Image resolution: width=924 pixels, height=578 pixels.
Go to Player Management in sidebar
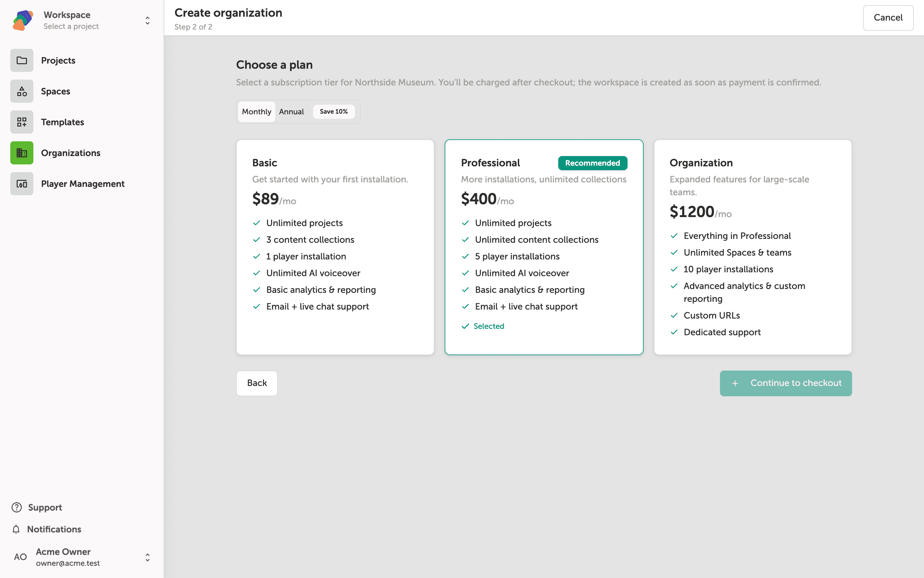(82, 184)
